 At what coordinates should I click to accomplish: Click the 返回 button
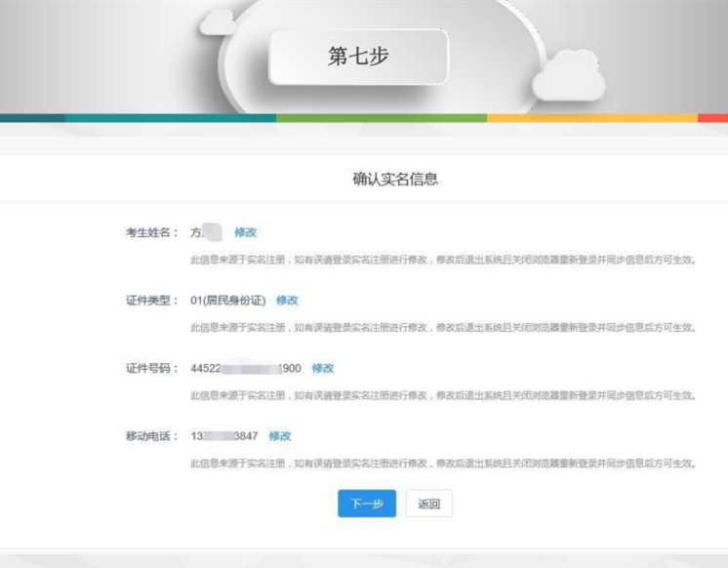tap(429, 504)
